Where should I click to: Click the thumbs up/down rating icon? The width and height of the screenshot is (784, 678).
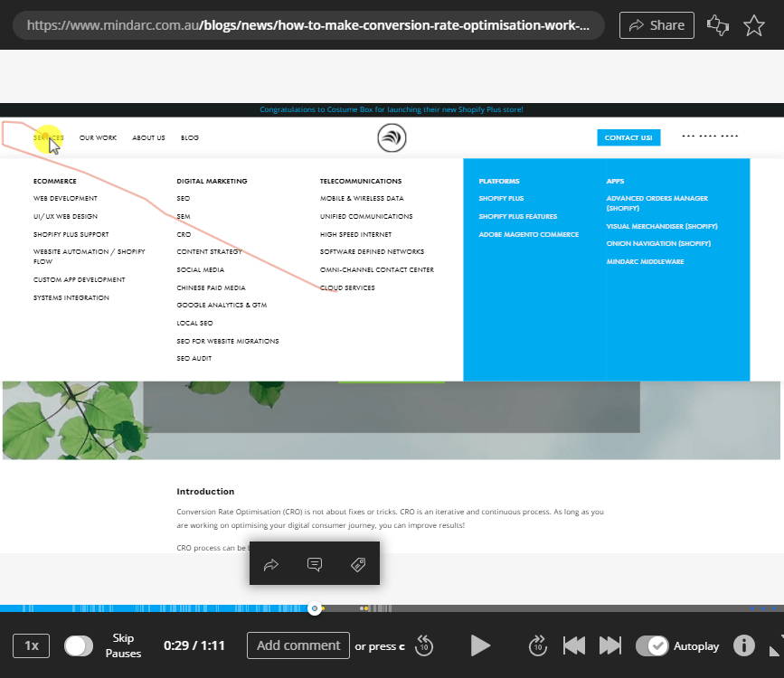pos(717,25)
